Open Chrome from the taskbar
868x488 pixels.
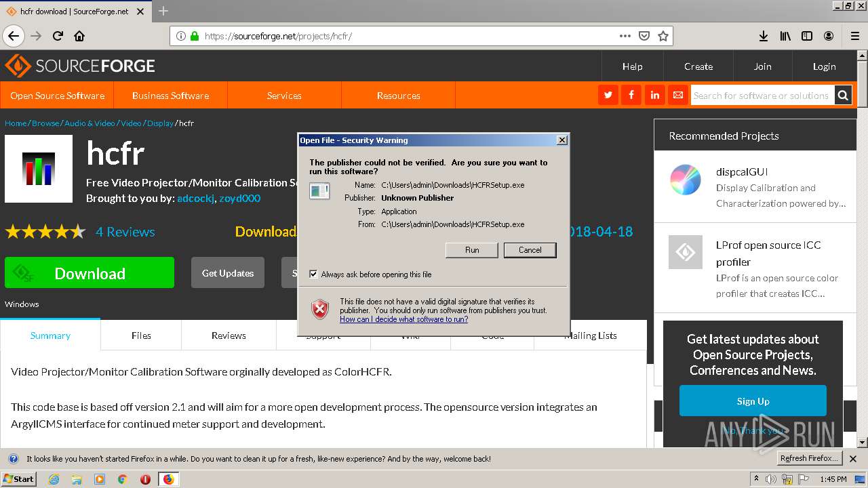[x=122, y=479]
